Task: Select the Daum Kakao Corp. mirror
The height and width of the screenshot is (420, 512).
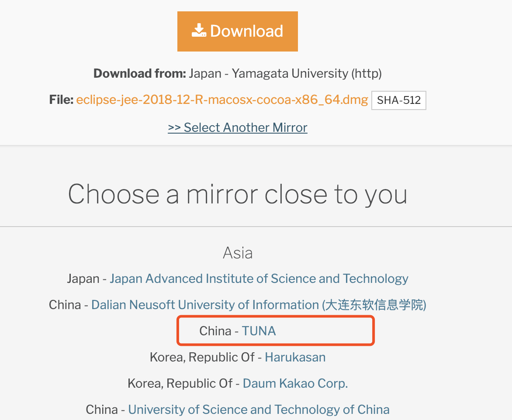Action: pyautogui.click(x=295, y=383)
